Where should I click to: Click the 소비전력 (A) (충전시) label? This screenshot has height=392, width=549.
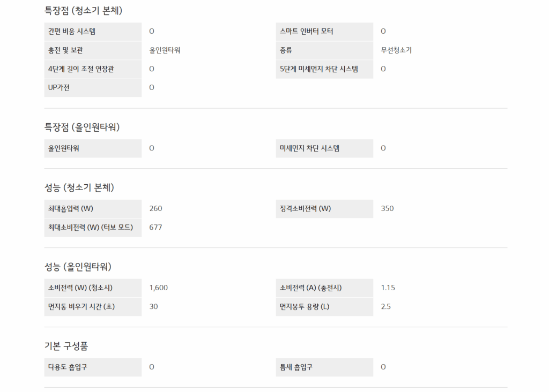click(x=310, y=288)
